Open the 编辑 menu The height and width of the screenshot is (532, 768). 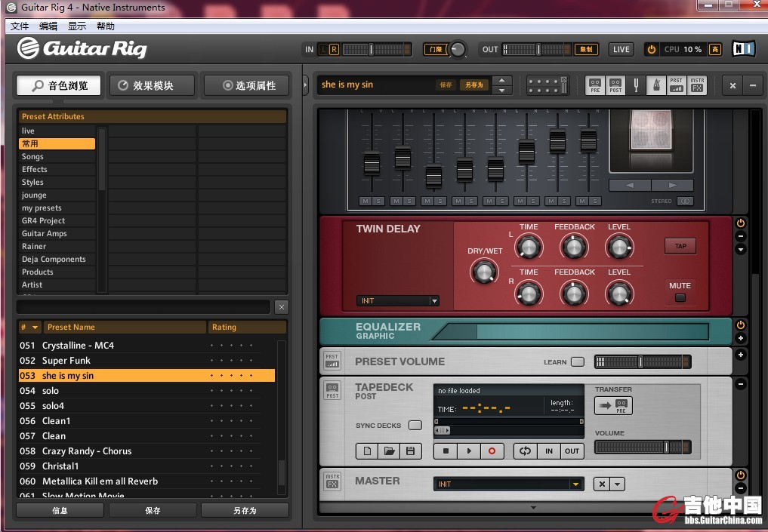(x=48, y=26)
